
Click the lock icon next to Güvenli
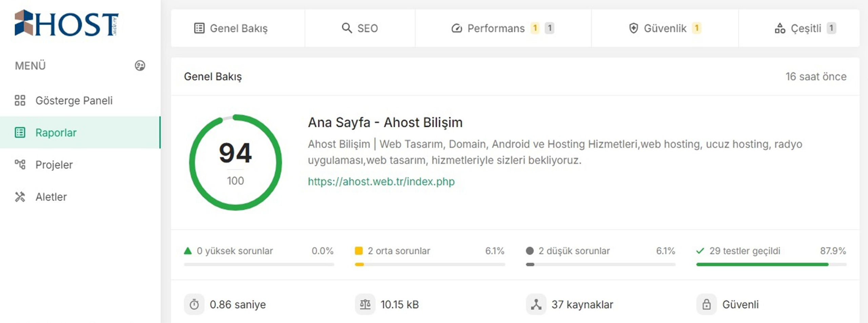[x=707, y=304]
